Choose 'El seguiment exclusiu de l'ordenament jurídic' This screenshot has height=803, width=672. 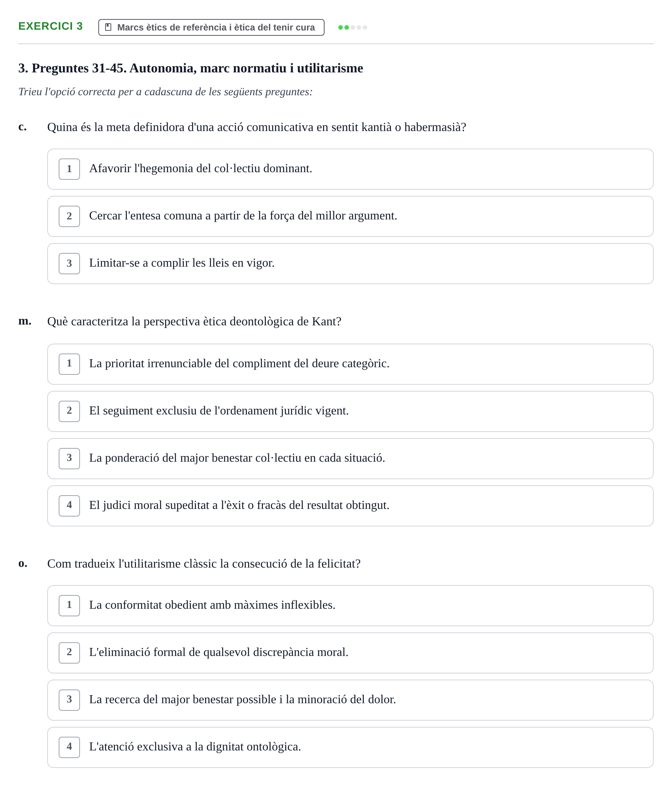click(x=350, y=411)
